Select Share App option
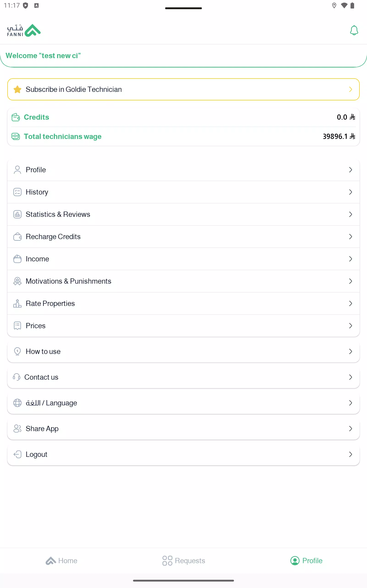The image size is (367, 588). point(183,429)
